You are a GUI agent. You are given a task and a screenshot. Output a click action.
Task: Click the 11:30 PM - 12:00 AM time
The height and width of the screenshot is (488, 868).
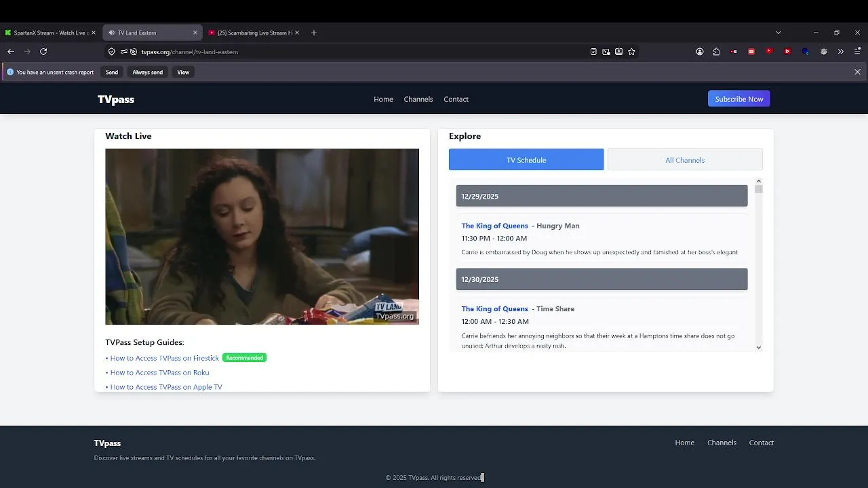click(494, 239)
